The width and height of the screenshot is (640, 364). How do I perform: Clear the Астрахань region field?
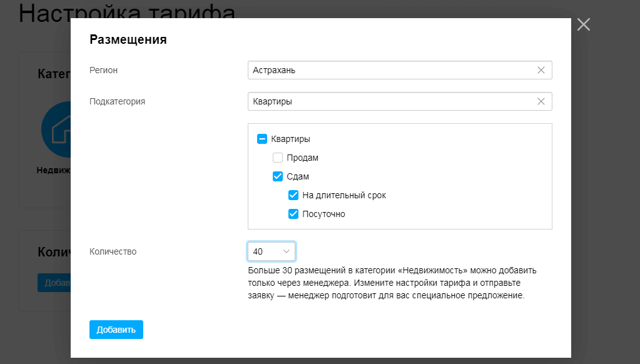coord(541,70)
